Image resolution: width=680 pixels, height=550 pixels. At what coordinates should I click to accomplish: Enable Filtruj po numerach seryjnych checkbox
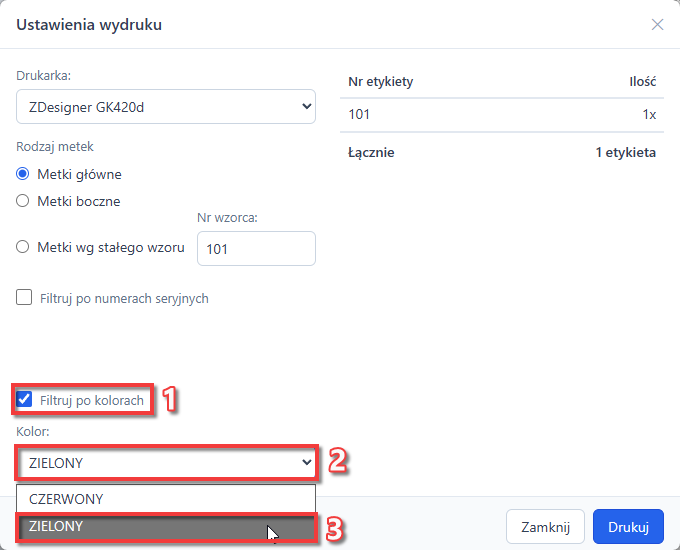(24, 298)
